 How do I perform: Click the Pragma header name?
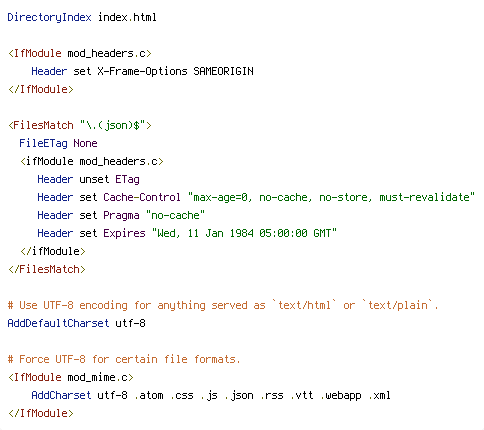(x=121, y=215)
